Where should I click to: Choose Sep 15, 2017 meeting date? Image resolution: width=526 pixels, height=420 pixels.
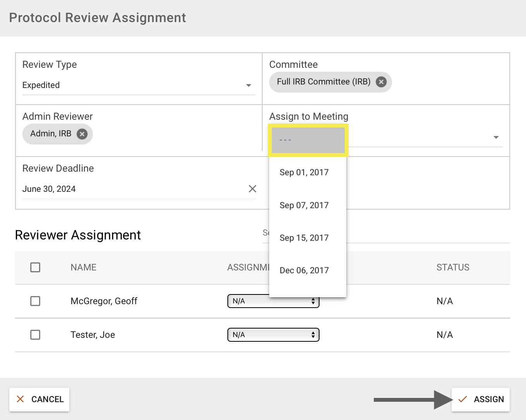click(x=304, y=238)
